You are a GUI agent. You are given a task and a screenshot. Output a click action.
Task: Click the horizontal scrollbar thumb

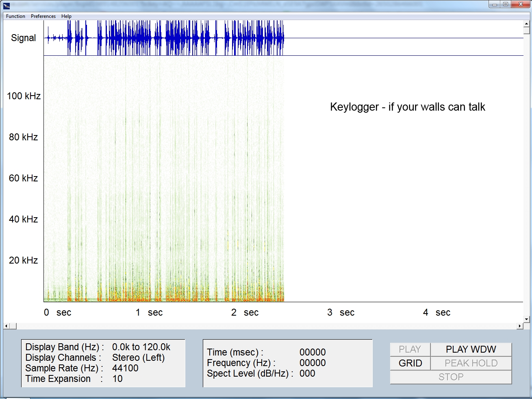pyautogui.click(x=13, y=326)
